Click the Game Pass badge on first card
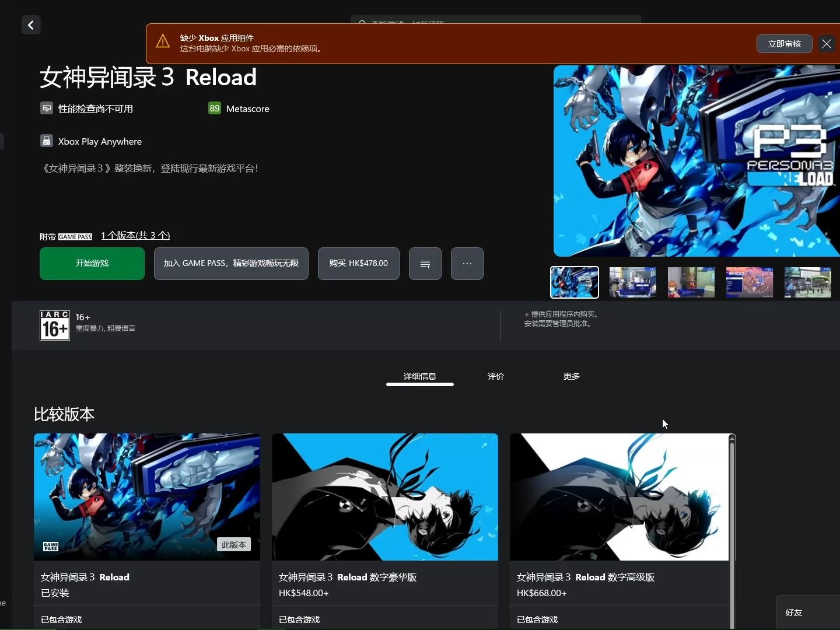Screen dimensions: 840x630 point(51,547)
